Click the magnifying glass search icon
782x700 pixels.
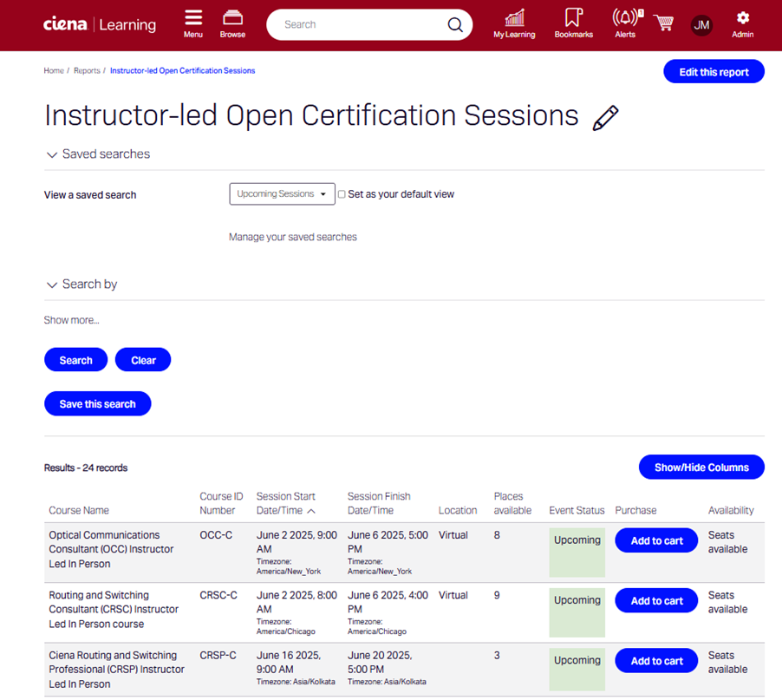[455, 24]
